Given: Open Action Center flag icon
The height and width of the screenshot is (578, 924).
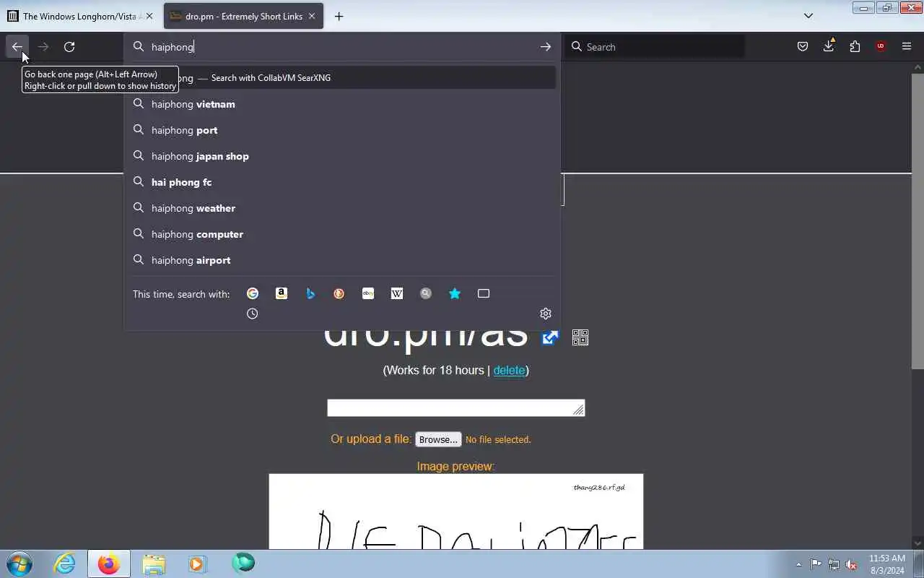Looking at the screenshot, I should click(816, 564).
